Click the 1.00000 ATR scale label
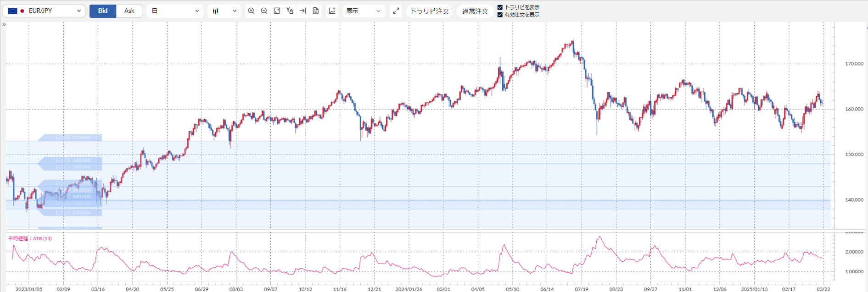Viewport: 868px width, 292px height. coord(854,271)
